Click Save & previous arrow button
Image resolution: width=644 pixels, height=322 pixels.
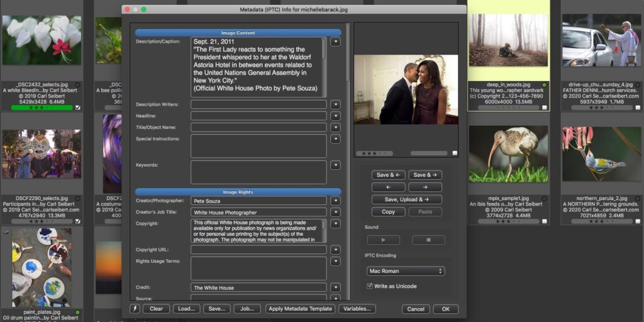pyautogui.click(x=388, y=175)
